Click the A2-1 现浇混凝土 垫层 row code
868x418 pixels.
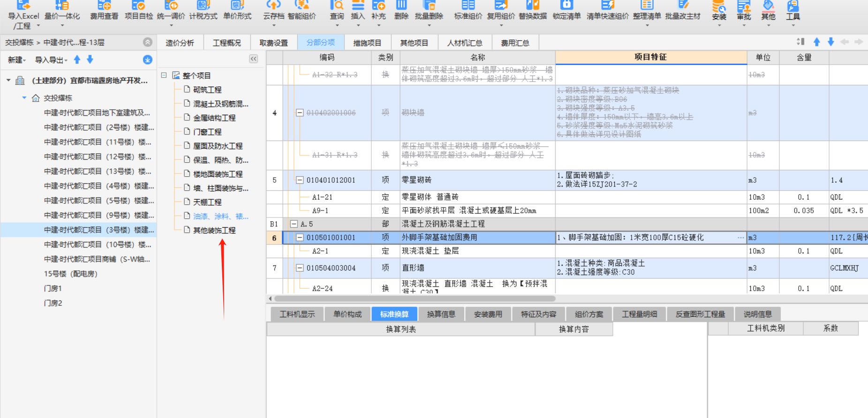click(320, 251)
